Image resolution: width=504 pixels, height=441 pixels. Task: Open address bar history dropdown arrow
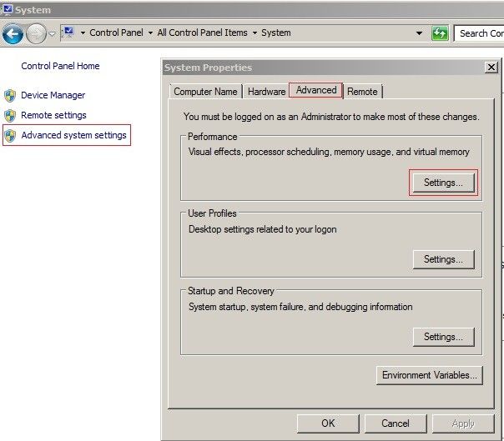tap(419, 33)
